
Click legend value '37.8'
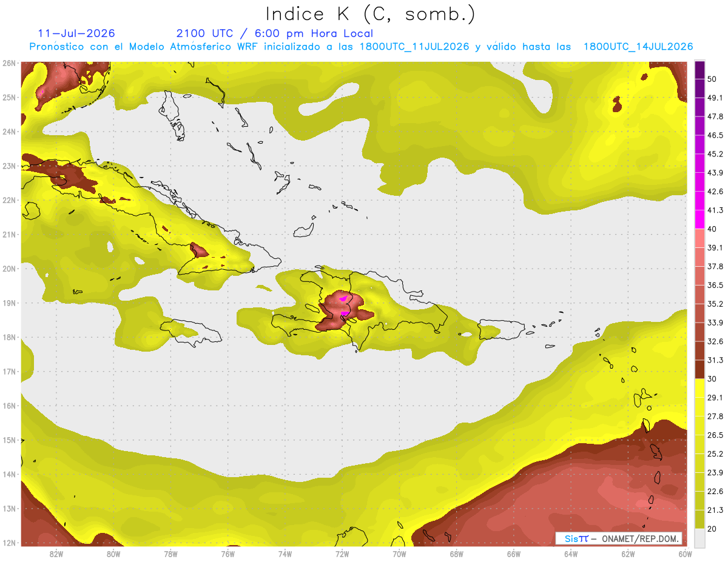point(715,266)
